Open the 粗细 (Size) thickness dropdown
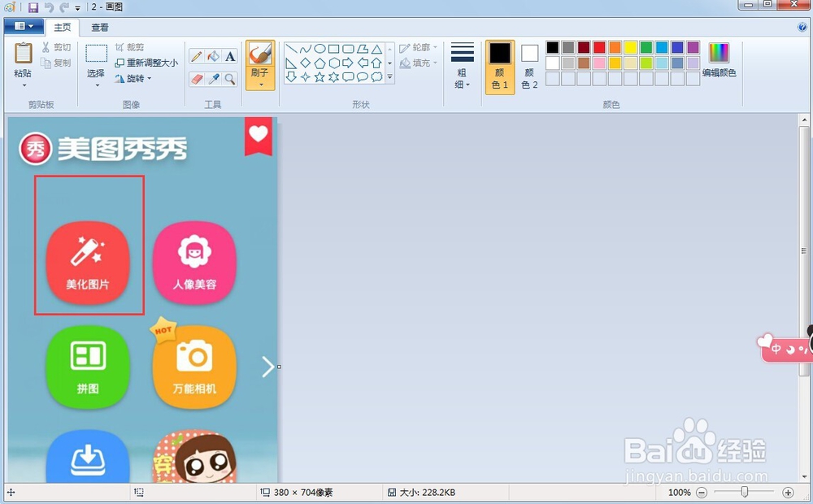 coord(462,66)
